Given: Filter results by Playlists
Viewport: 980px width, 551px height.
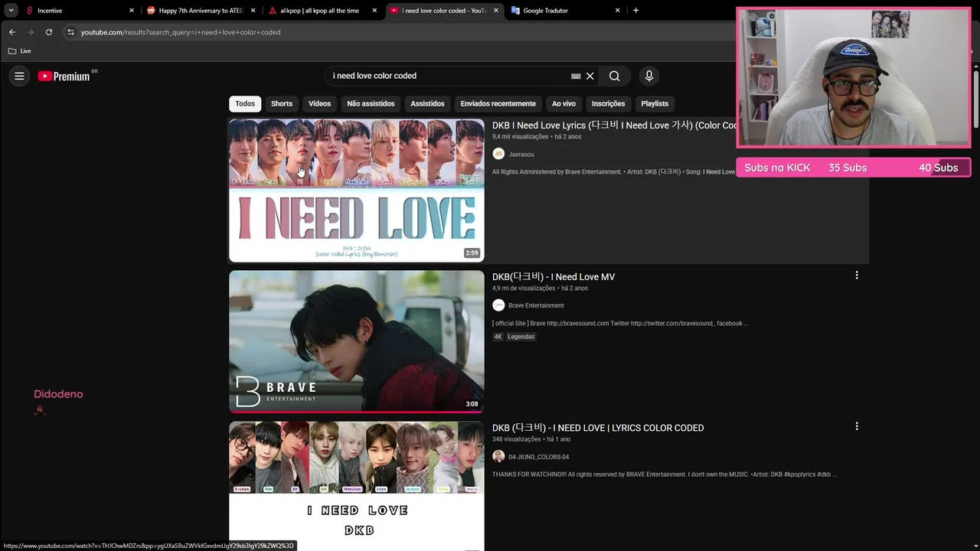Looking at the screenshot, I should (655, 103).
